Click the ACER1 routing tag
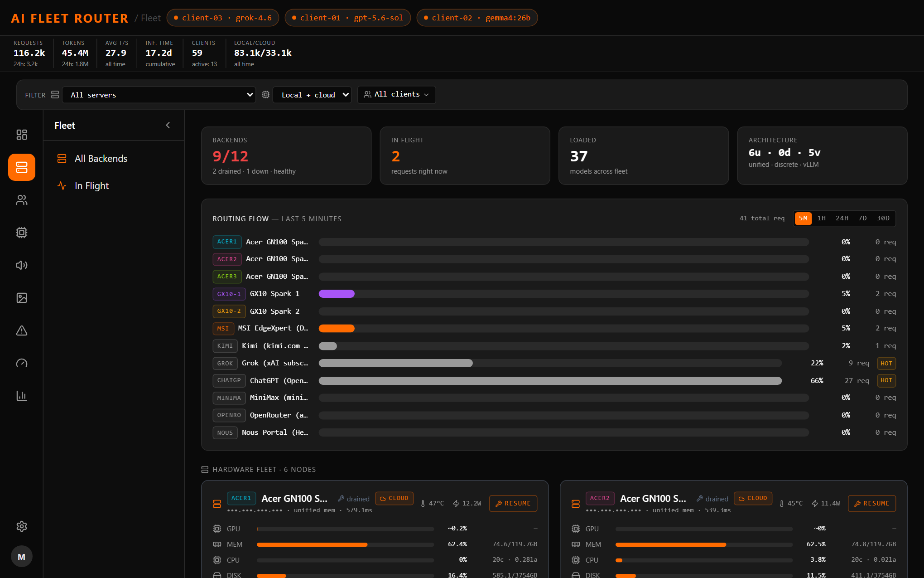Screen dimensions: 924x578 [x=227, y=242]
